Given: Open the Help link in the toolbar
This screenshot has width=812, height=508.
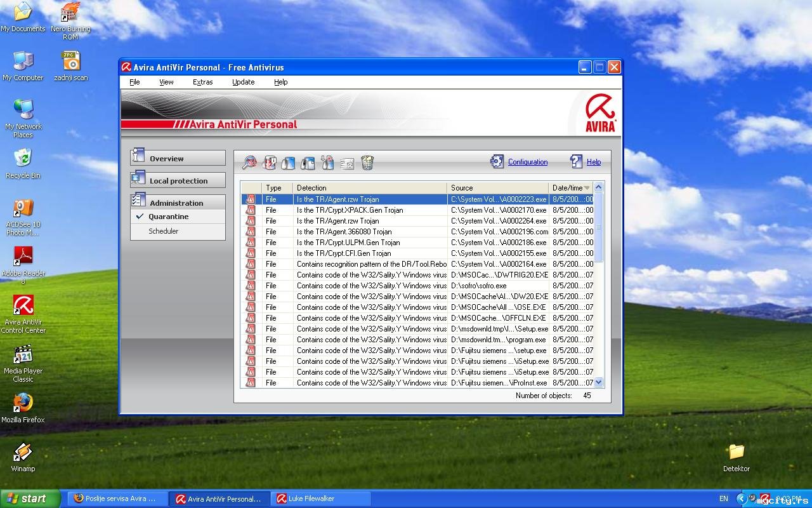Looking at the screenshot, I should pyautogui.click(x=594, y=162).
